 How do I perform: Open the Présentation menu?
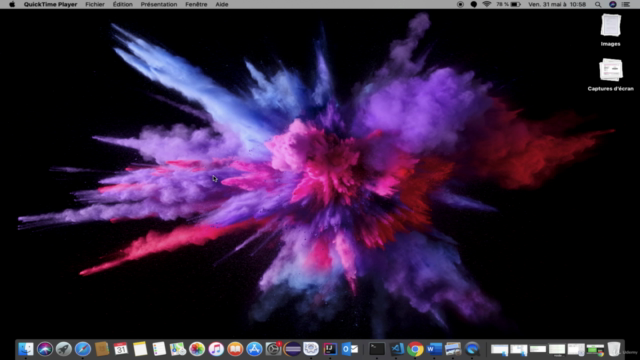(159, 4)
